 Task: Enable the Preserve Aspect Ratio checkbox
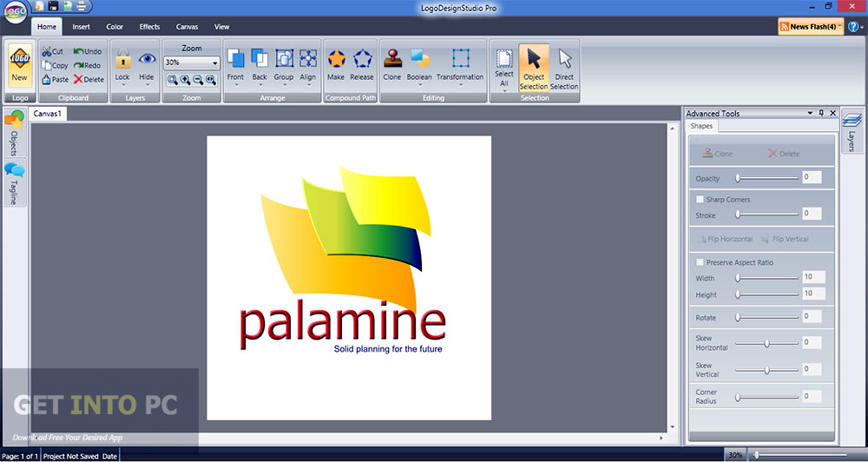[x=700, y=262]
